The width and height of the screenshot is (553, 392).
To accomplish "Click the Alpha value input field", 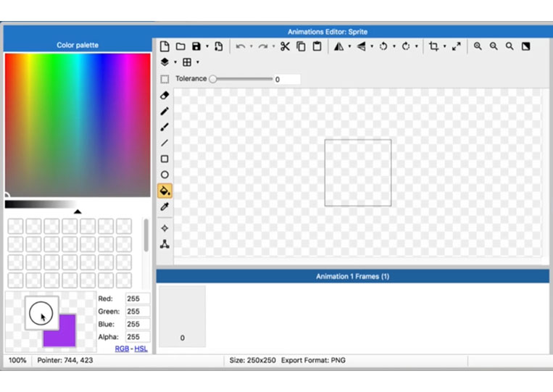I will pyautogui.click(x=138, y=337).
